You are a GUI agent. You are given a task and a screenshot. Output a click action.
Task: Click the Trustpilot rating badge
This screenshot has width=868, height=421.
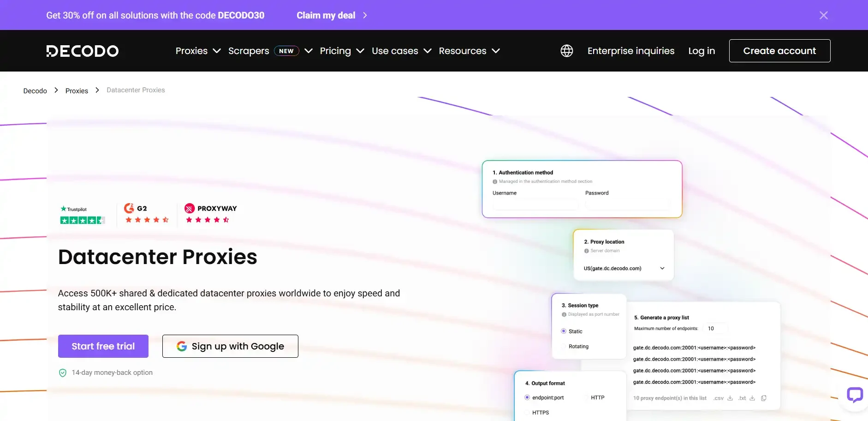(x=83, y=215)
